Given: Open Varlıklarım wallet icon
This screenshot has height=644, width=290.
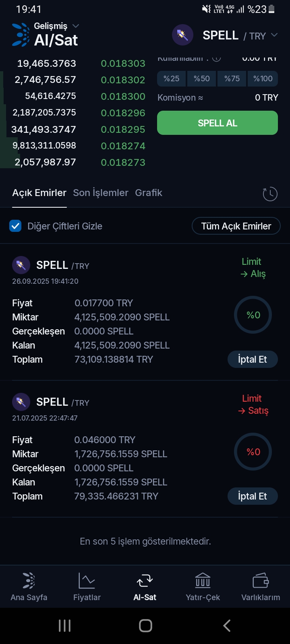Looking at the screenshot, I should 261,581.
